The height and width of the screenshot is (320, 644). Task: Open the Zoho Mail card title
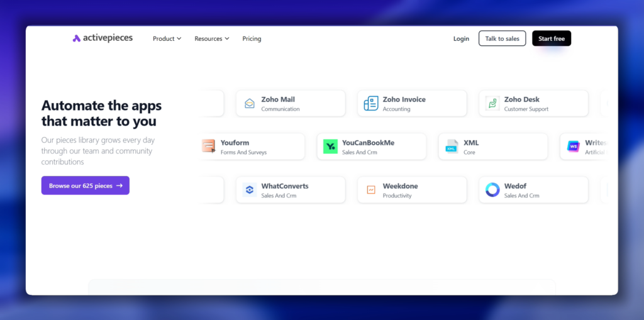tap(278, 99)
